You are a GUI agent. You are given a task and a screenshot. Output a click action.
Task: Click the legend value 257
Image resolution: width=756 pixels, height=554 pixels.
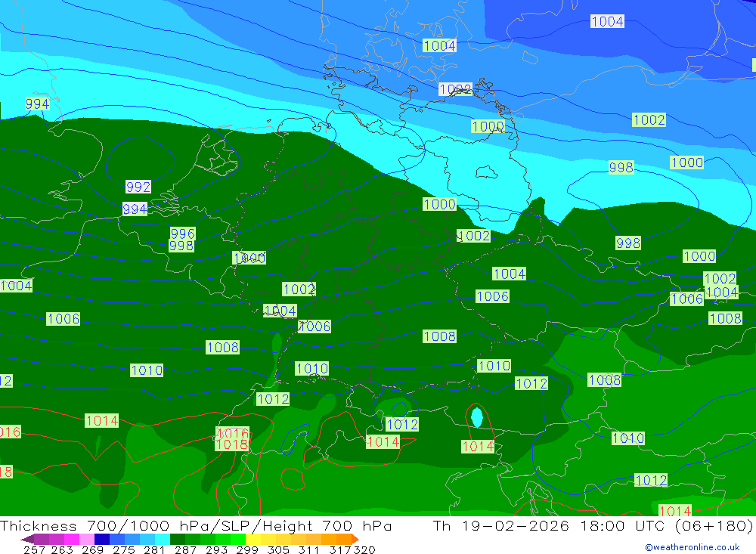point(34,549)
